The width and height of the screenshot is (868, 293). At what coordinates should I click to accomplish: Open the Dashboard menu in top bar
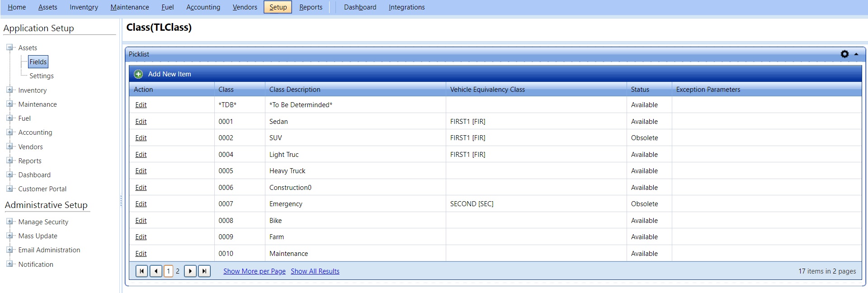tap(360, 7)
